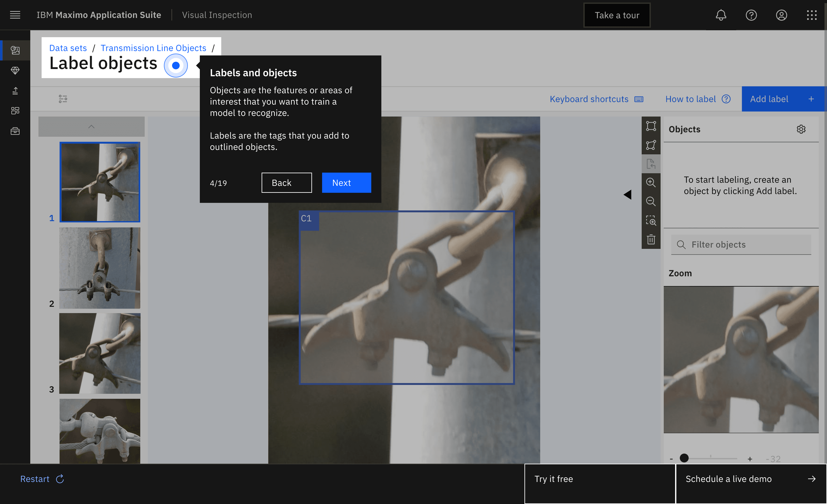
Task: Select the zoom-to-region tool icon
Action: (x=651, y=220)
